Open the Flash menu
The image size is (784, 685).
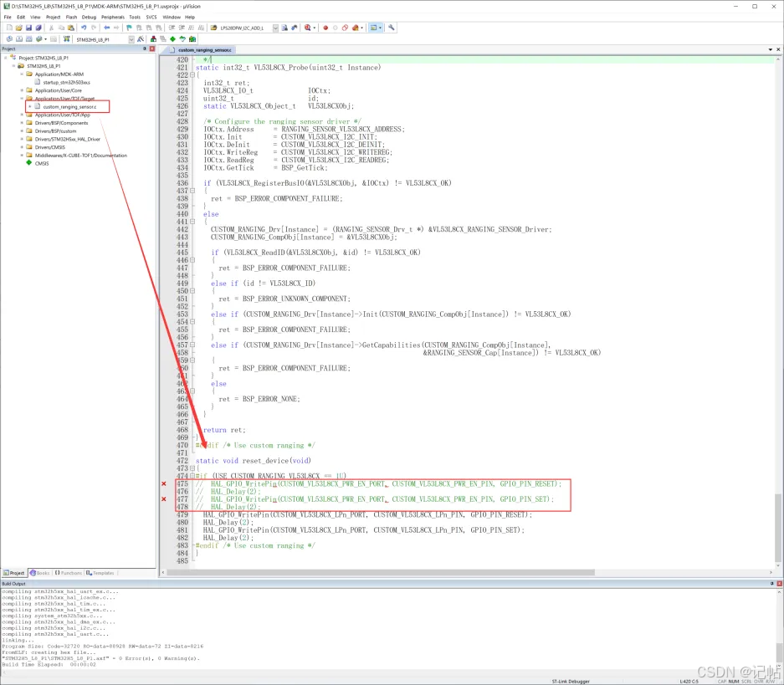click(x=71, y=17)
